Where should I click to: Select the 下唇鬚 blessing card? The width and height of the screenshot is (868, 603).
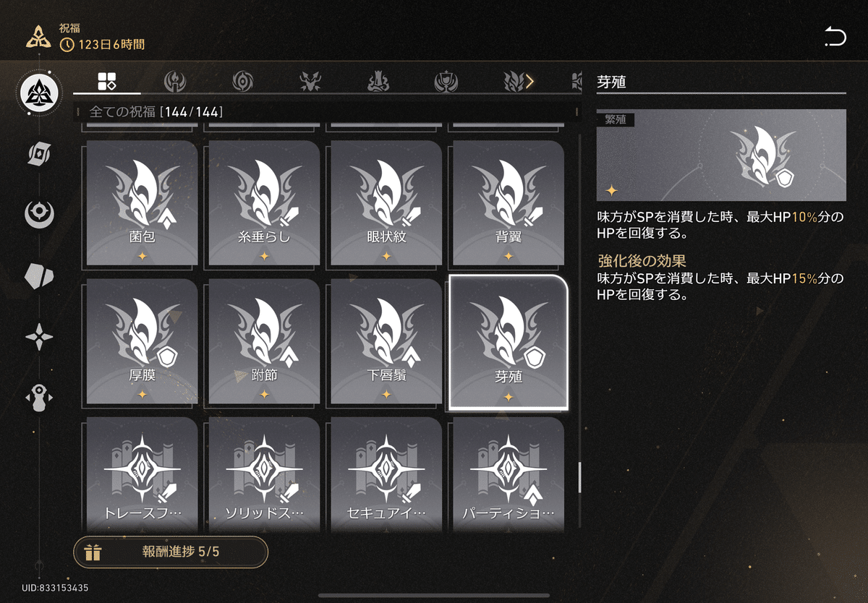click(386, 342)
